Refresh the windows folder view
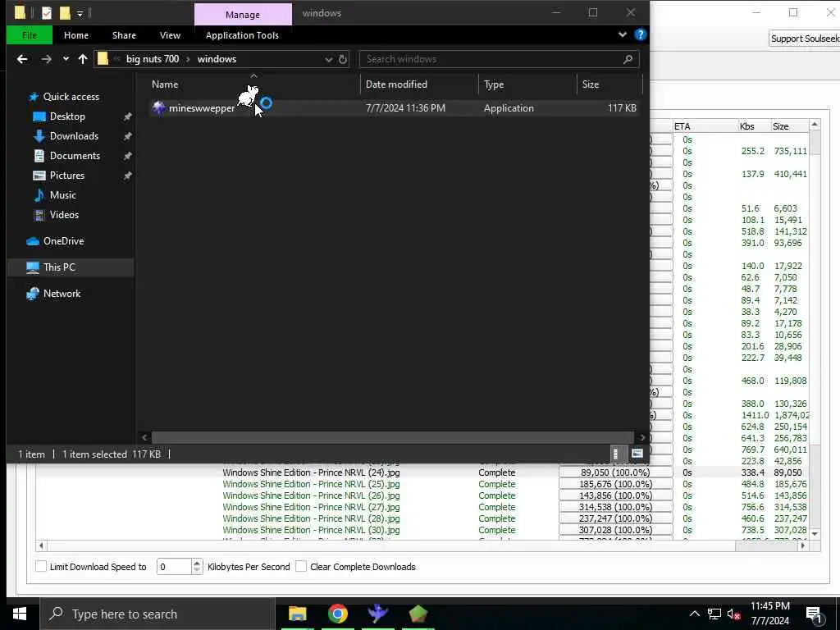The image size is (840, 630). 343,59
